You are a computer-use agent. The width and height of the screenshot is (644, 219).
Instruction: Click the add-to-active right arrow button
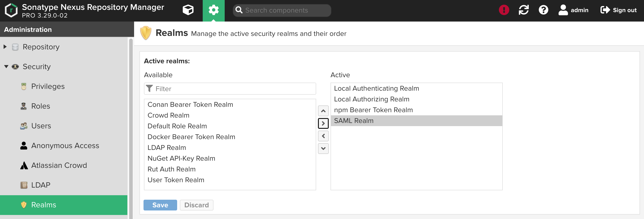(323, 123)
